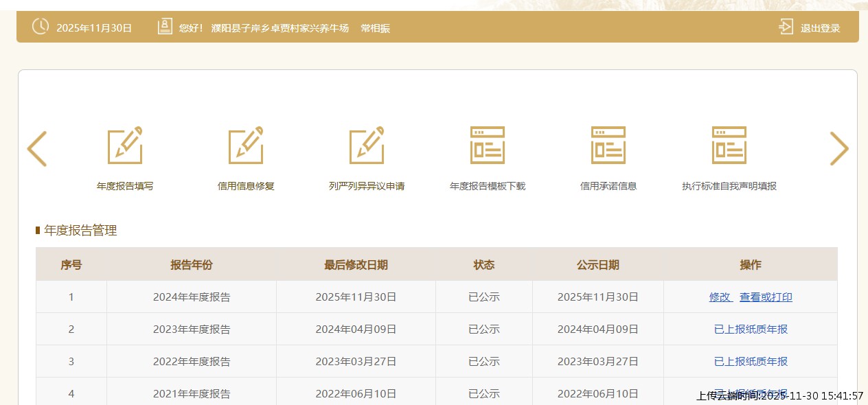This screenshot has height=405, width=868.
Task: Click 修改 link for 2024 report
Action: (720, 297)
